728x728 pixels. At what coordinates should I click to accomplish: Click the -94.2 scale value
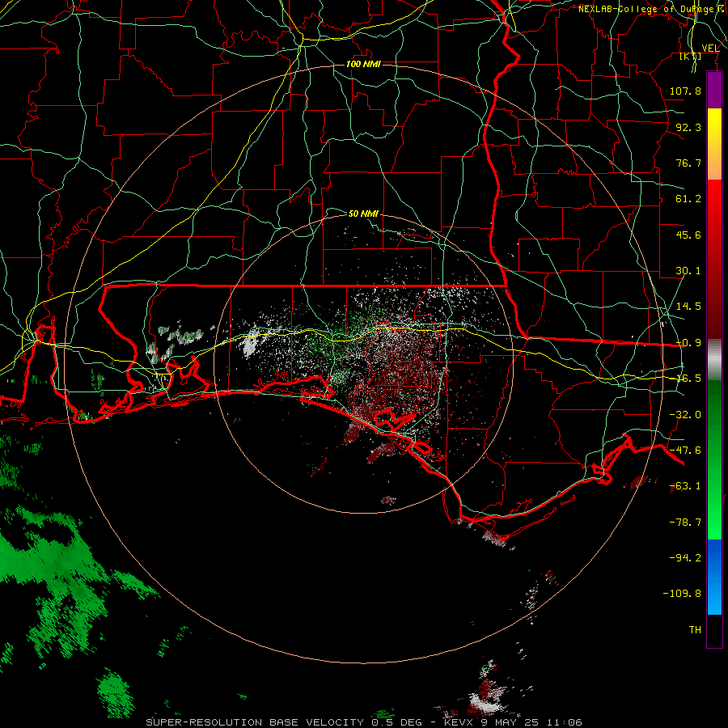coord(685,557)
